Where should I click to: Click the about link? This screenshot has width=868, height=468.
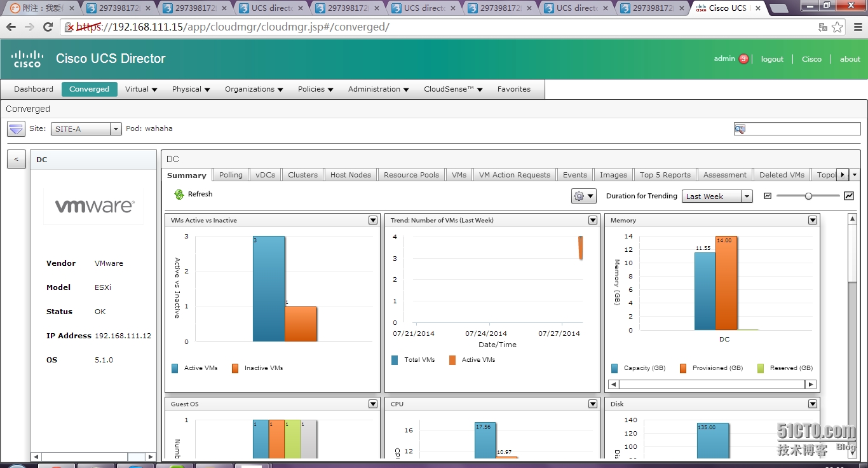pos(850,59)
